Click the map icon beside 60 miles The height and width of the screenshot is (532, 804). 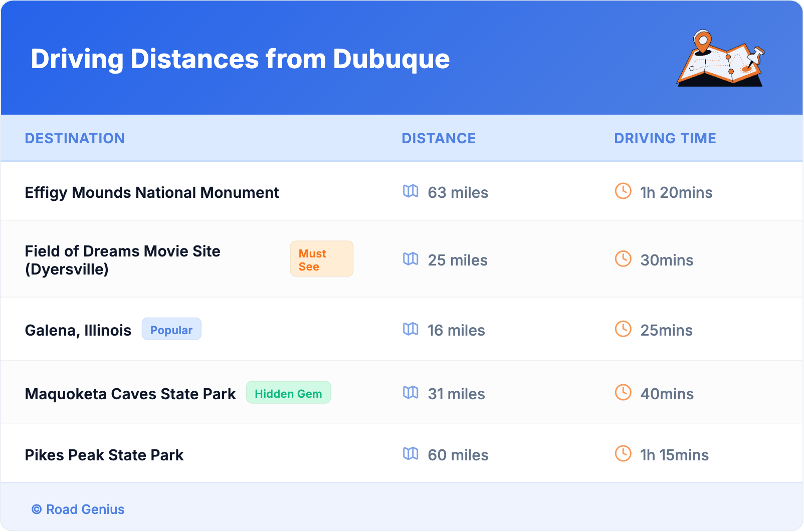[411, 454]
